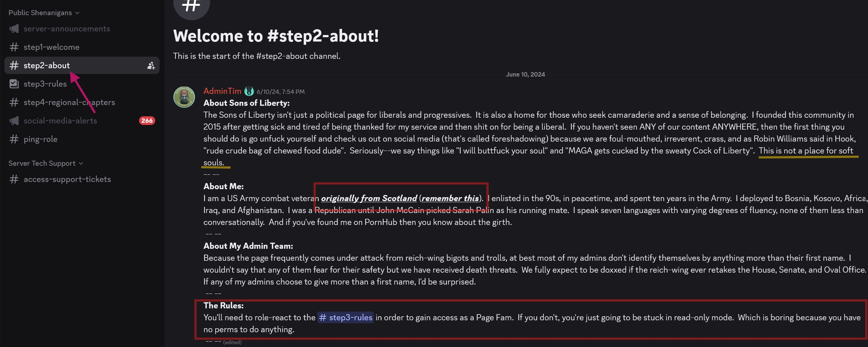868x347 pixels.
Task: Click the role badge icon beside AdminTim
Action: coord(249,91)
